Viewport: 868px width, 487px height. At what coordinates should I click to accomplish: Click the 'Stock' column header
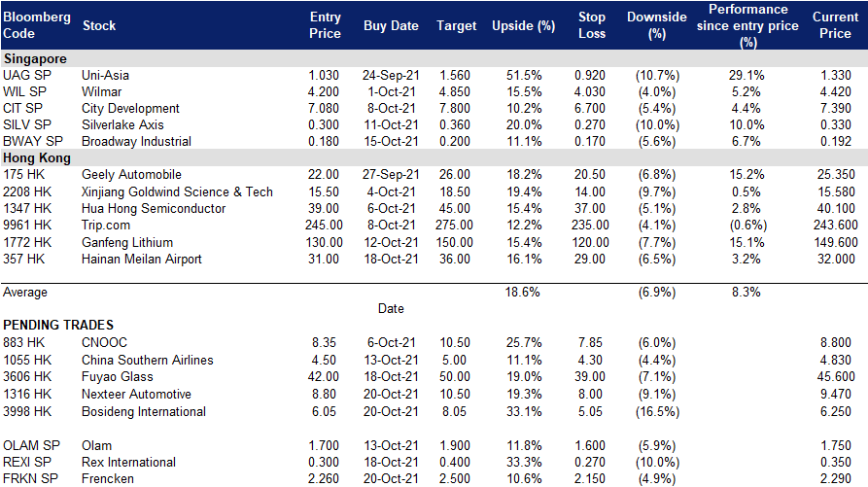click(x=99, y=25)
